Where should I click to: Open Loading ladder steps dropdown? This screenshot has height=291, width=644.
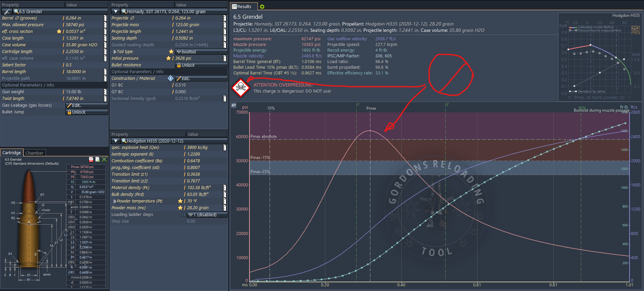point(207,215)
